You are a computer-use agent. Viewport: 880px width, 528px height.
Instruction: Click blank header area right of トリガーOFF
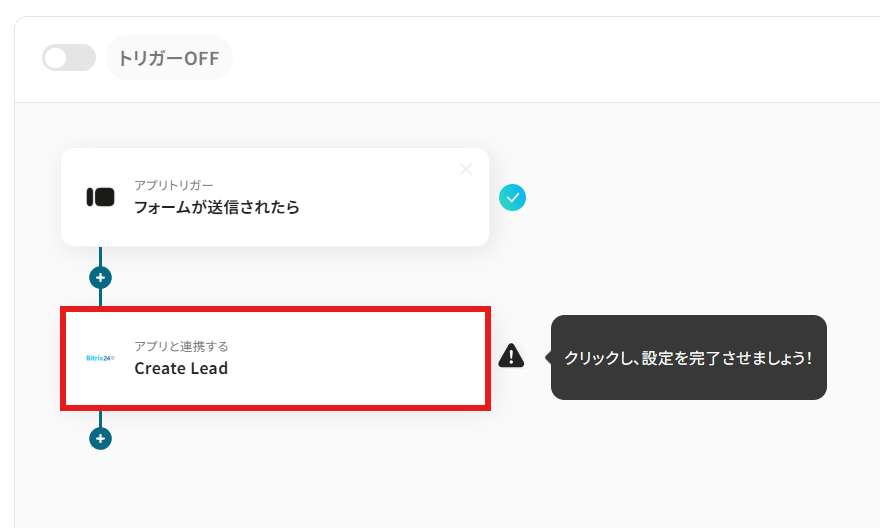[x=550, y=58]
